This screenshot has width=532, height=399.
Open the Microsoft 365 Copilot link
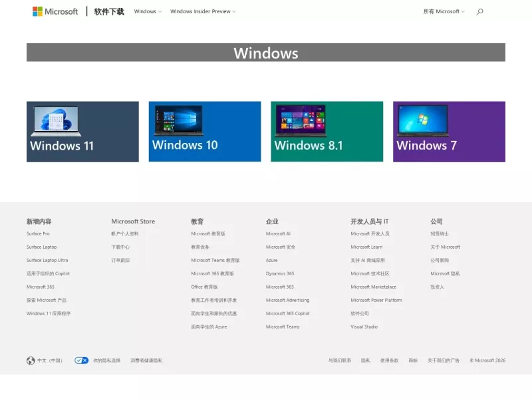pyautogui.click(x=288, y=313)
